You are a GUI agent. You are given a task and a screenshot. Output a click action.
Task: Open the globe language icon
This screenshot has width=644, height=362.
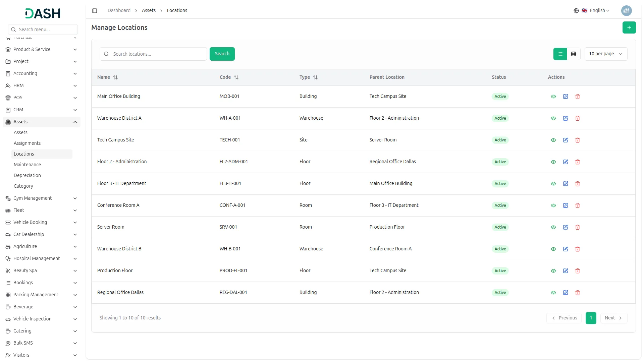(576, 10)
